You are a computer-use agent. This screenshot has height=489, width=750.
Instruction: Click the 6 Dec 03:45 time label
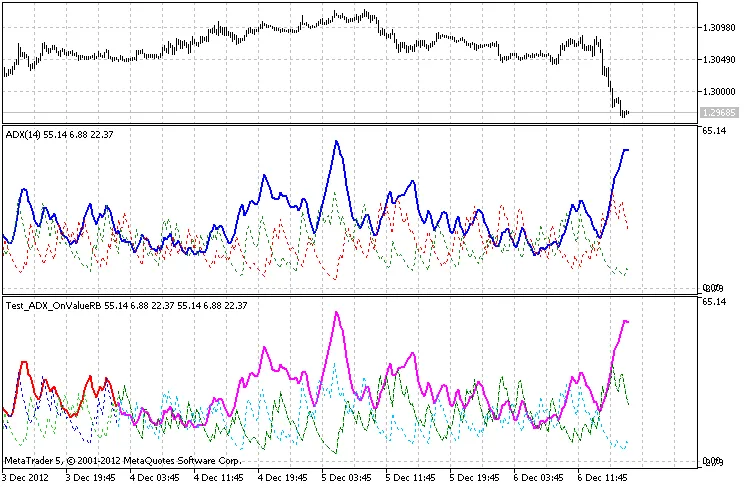pyautogui.click(x=541, y=478)
